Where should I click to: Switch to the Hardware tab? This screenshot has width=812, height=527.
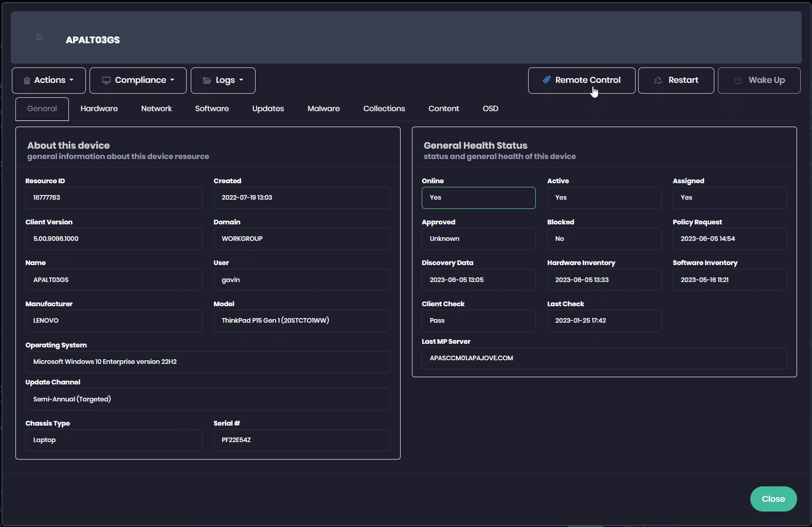pyautogui.click(x=99, y=109)
